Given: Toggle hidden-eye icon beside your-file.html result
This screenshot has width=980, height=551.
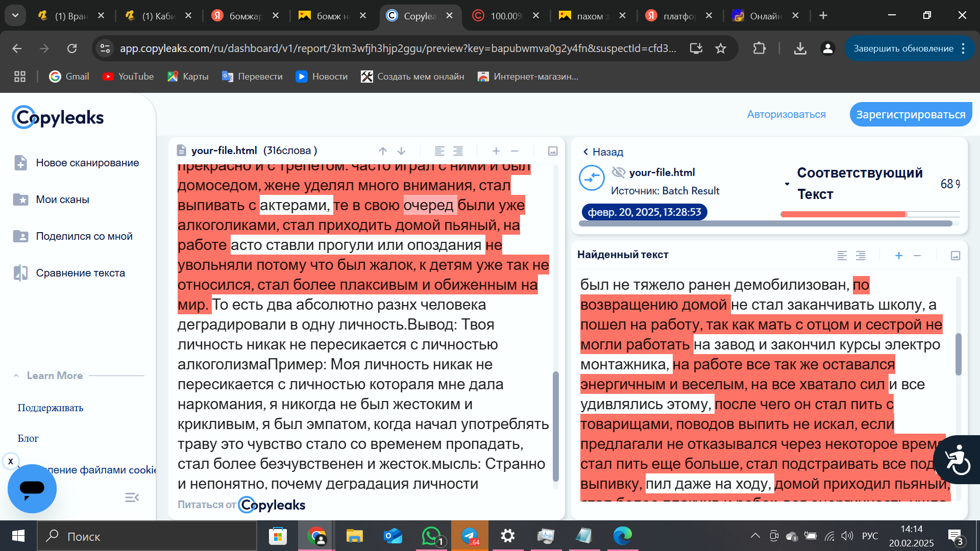Looking at the screenshot, I should click(x=618, y=172).
